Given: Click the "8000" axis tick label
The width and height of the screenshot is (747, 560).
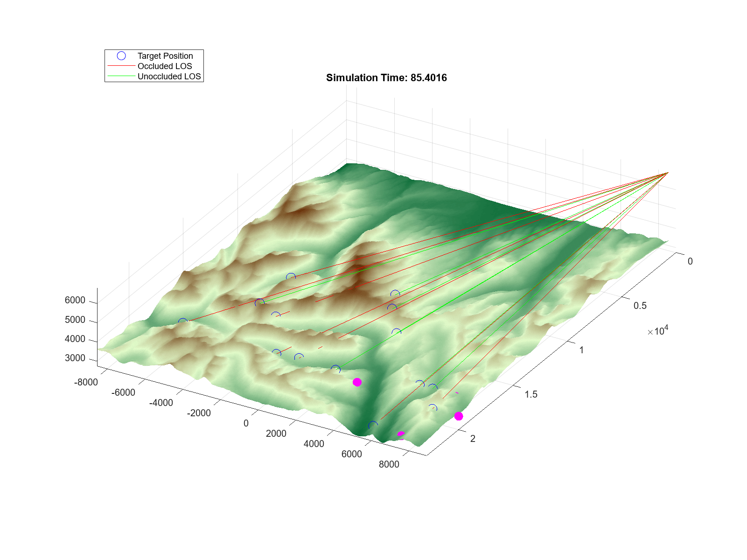Looking at the screenshot, I should tap(389, 464).
